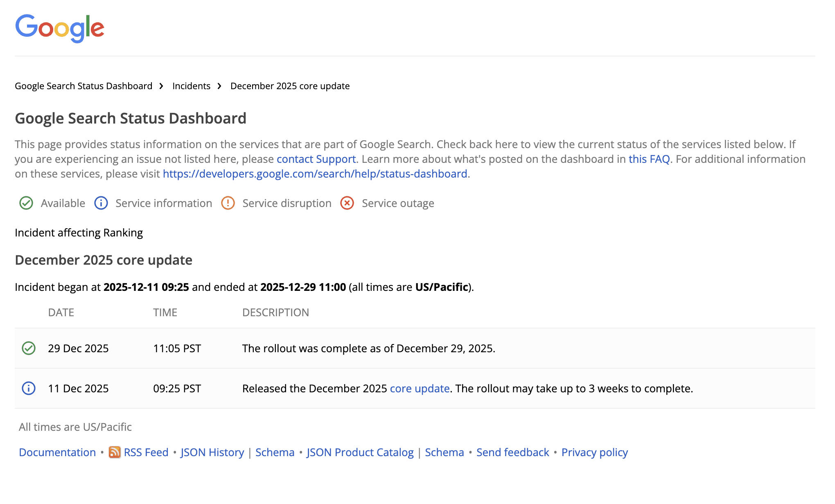Follow the core update link in description
835x504 pixels.
(x=420, y=388)
